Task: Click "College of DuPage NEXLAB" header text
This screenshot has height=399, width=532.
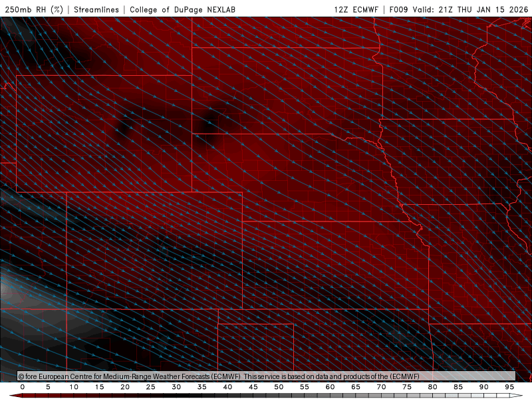Action: (x=182, y=9)
